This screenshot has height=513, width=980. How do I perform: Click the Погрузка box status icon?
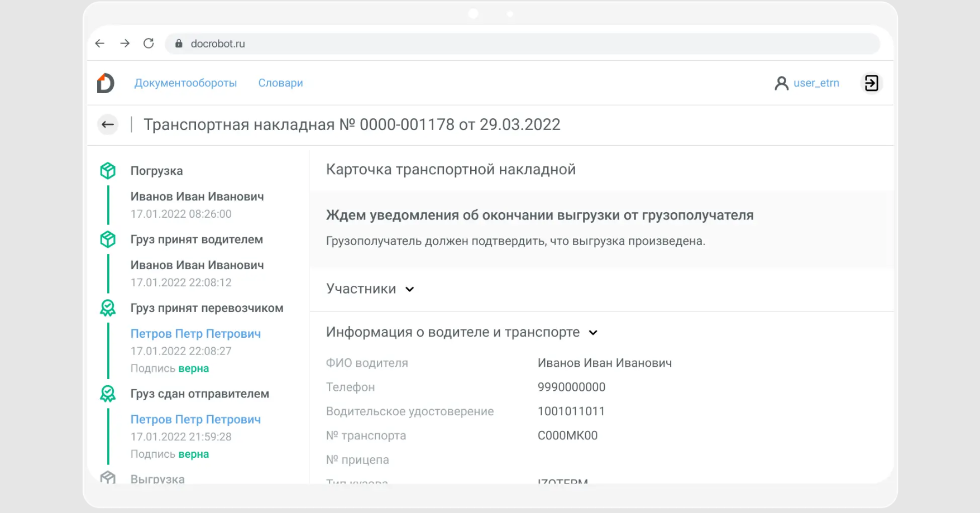tap(108, 171)
